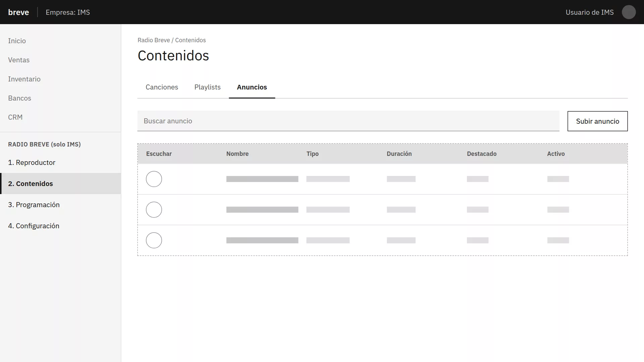
Task: Click the breve logo
Action: [18, 12]
